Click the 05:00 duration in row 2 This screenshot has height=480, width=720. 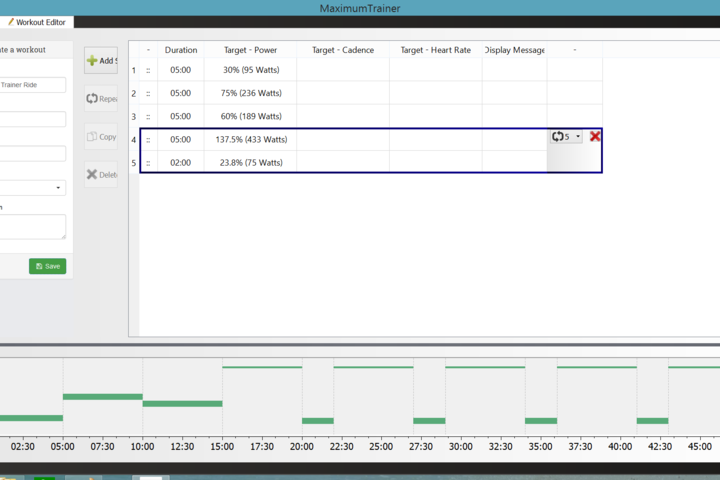pyautogui.click(x=181, y=93)
